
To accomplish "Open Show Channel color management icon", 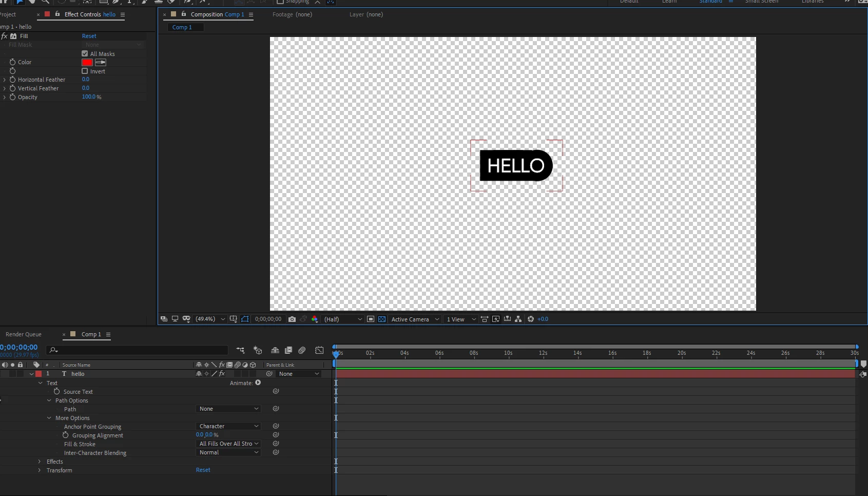I will pyautogui.click(x=315, y=319).
